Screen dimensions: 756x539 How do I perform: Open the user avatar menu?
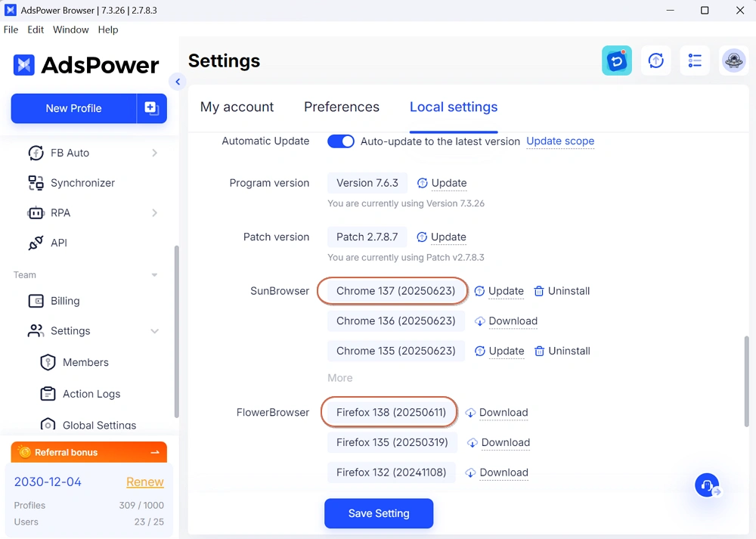734,60
